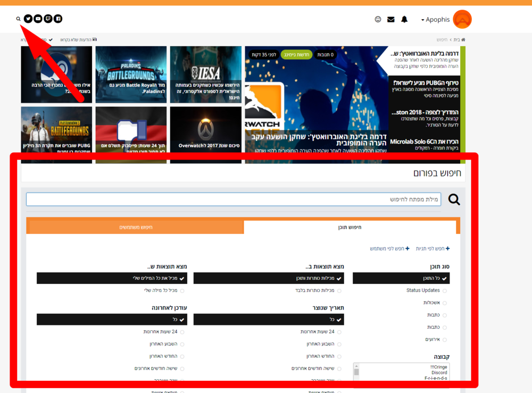Click the קבוצה list scrollbar

[356, 372]
